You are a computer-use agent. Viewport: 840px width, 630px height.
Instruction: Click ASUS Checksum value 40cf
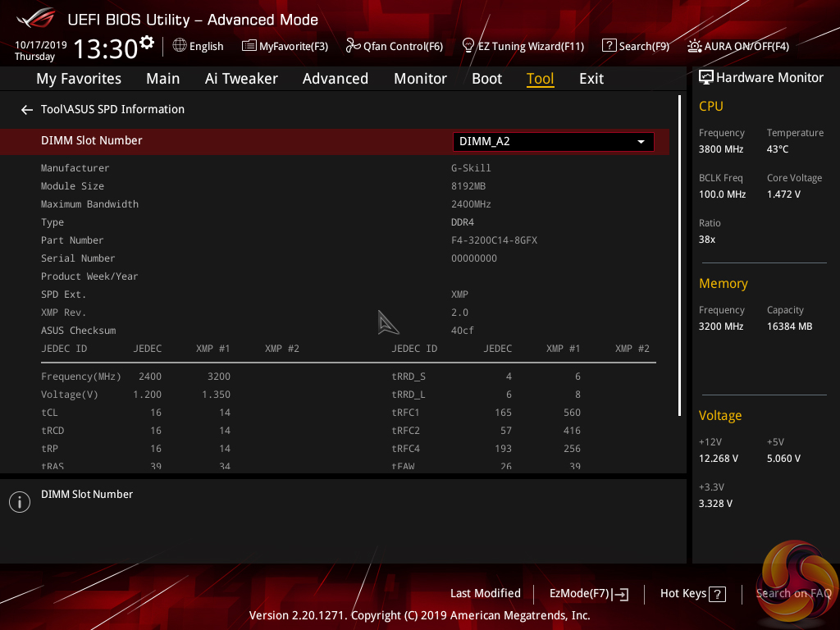[463, 331]
